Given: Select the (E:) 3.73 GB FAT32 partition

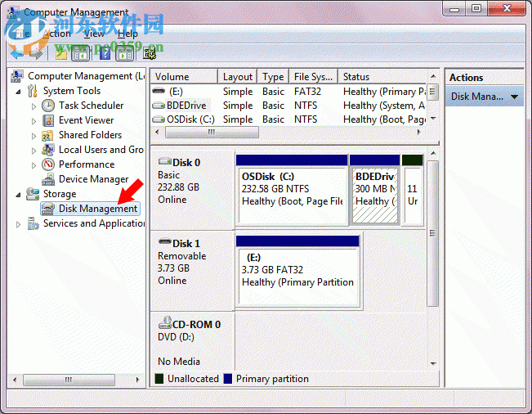Looking at the screenshot, I should point(297,272).
